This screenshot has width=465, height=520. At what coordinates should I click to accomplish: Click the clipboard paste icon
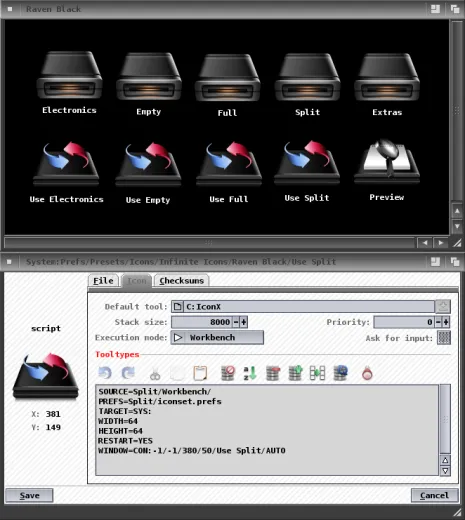point(200,373)
